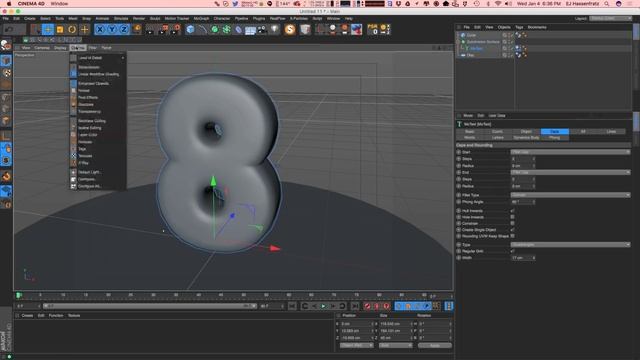Switch to Texture mode icon
The width and height of the screenshot is (640, 360).
(x=6, y=73)
